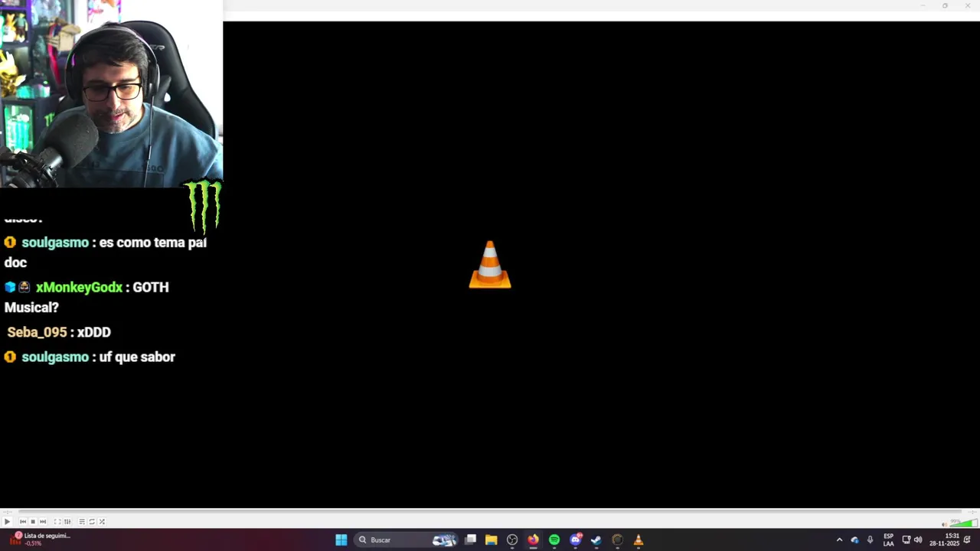Switch to OBS Studio on taskbar

(x=512, y=540)
